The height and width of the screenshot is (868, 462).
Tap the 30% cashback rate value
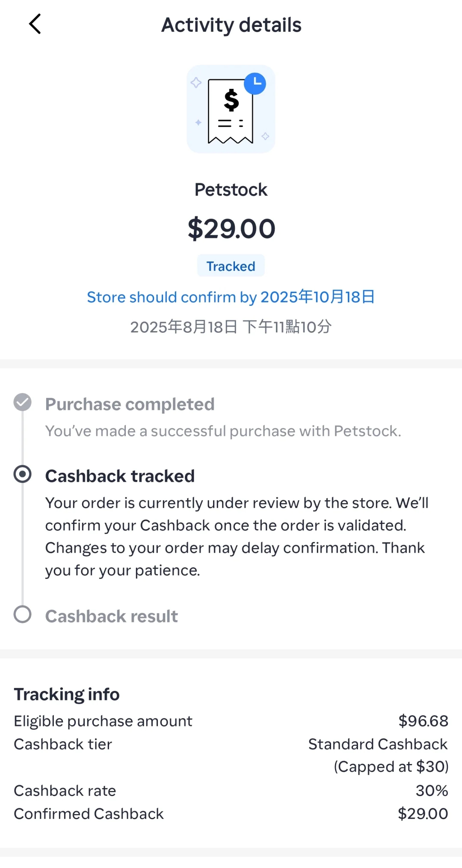pos(432,791)
